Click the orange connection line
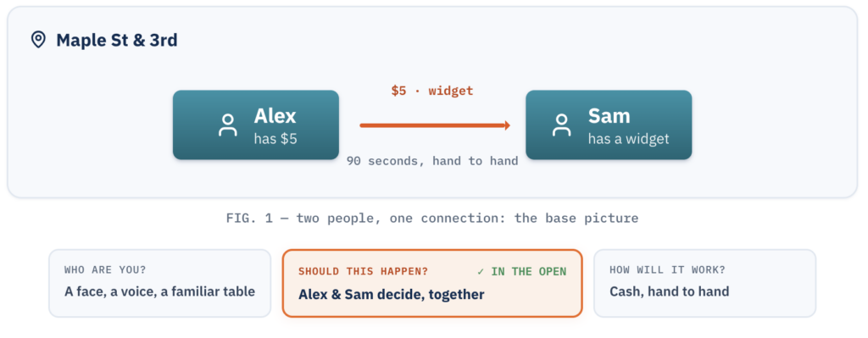The width and height of the screenshot is (868, 338). coord(432,125)
